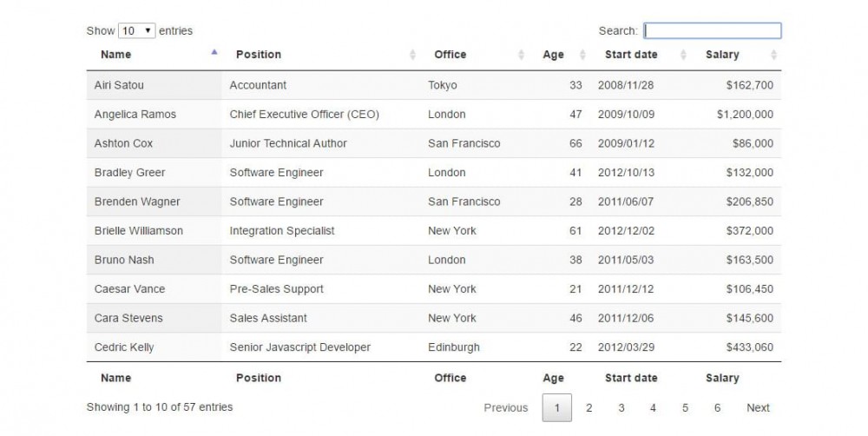Select the Airi Satou row
This screenshot has height=436, width=868.
[x=434, y=85]
